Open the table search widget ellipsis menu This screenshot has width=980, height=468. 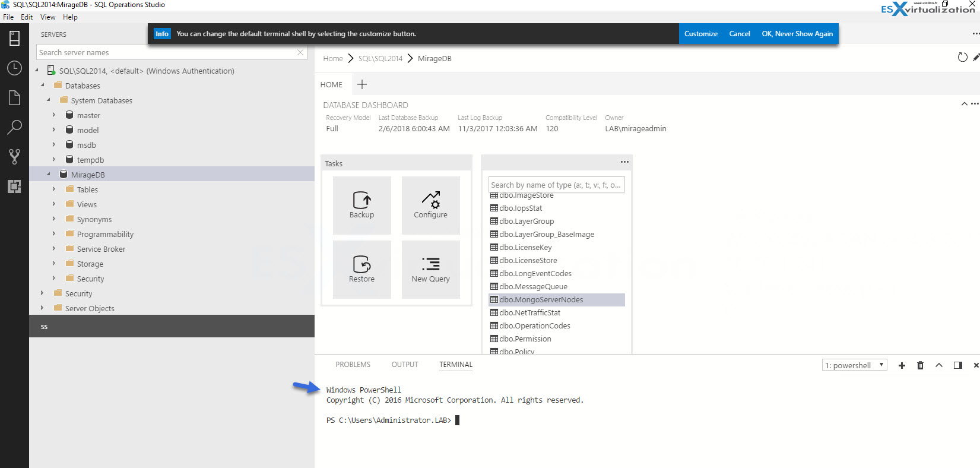(624, 162)
